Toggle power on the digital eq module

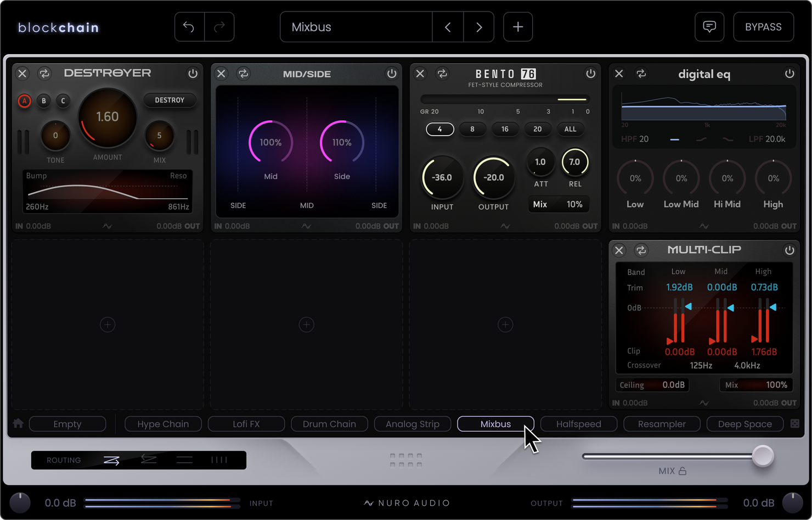790,73
